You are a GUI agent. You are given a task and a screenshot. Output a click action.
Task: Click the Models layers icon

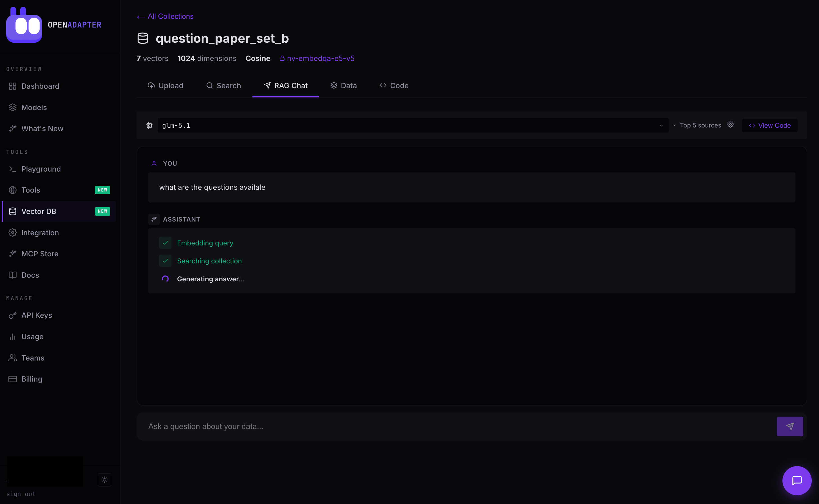tap(13, 107)
